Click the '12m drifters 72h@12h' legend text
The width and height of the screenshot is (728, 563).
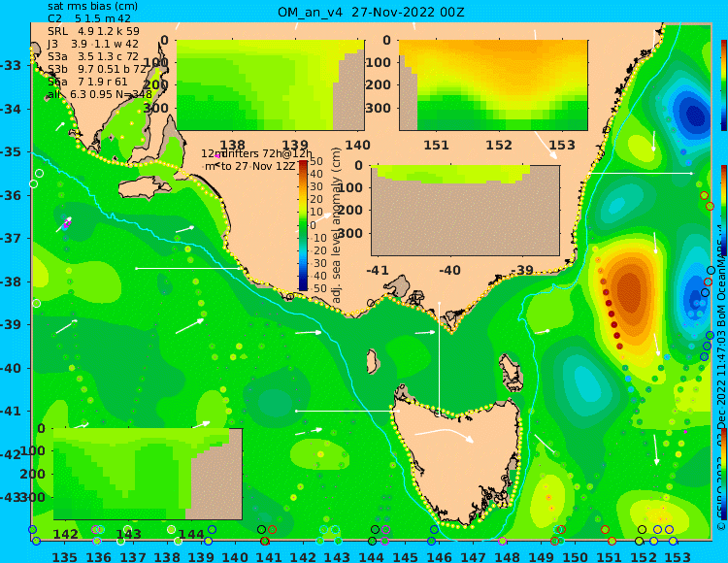[x=257, y=153]
